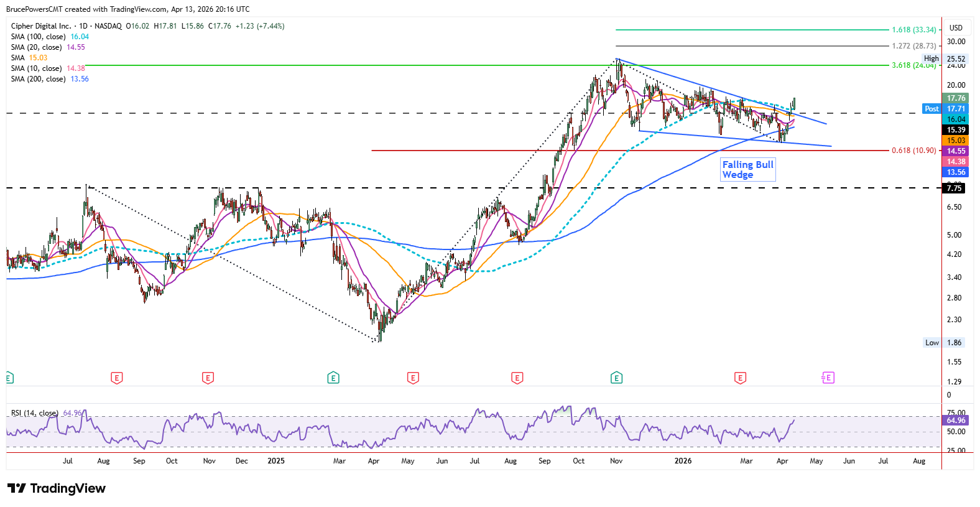Click the red earnings marker near May 2025
The height and width of the screenshot is (507, 980).
click(x=413, y=378)
